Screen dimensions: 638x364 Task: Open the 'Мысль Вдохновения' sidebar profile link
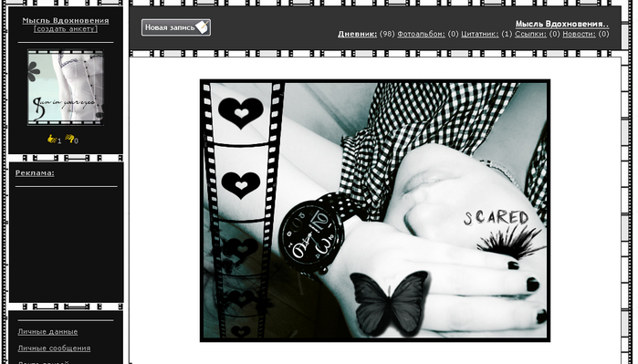(66, 20)
